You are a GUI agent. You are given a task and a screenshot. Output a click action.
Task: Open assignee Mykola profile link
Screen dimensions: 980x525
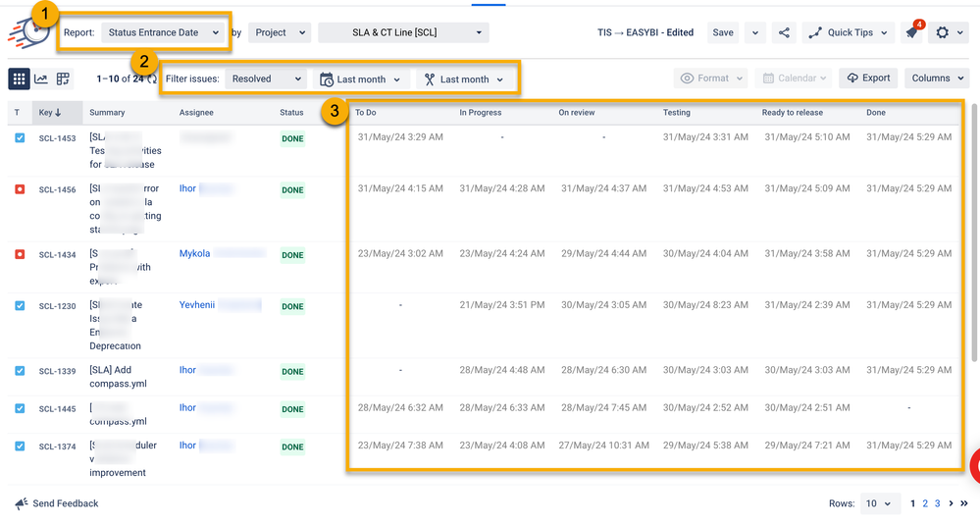(194, 253)
